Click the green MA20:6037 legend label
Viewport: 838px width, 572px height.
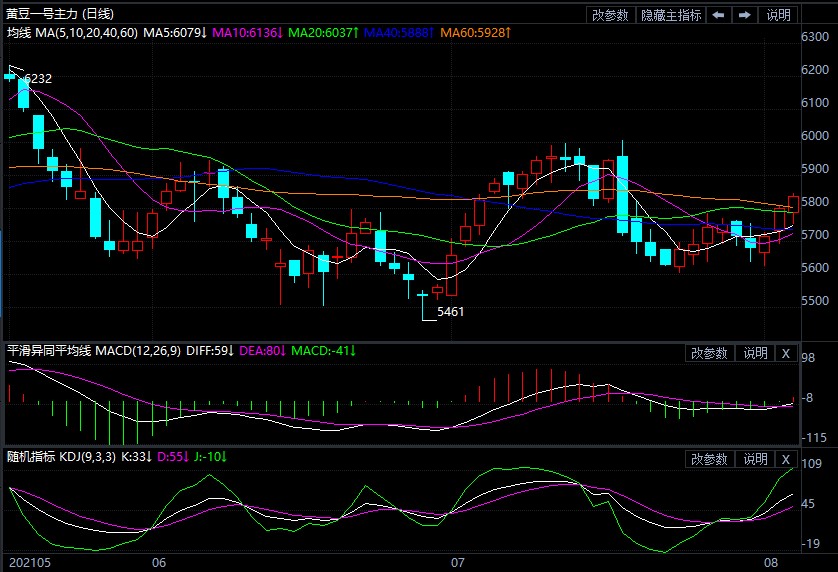(322, 33)
